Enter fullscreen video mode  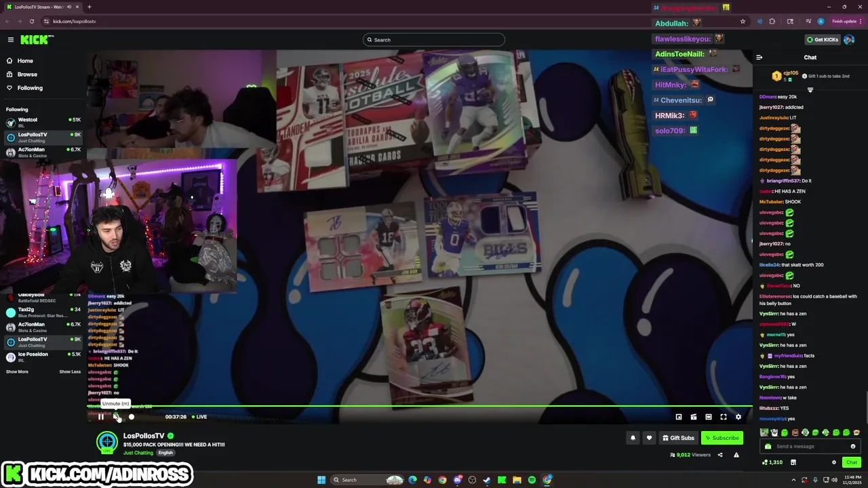tap(724, 417)
